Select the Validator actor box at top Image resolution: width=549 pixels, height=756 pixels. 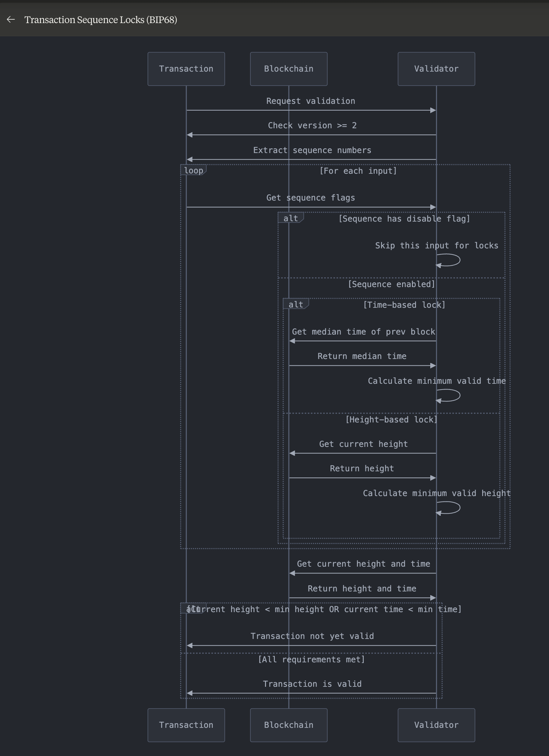click(x=436, y=69)
